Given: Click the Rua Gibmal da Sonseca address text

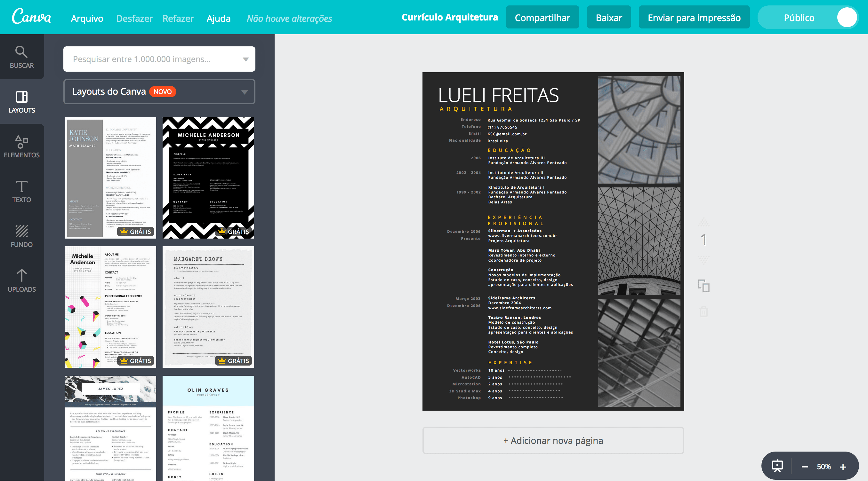Looking at the screenshot, I should pos(534,120).
